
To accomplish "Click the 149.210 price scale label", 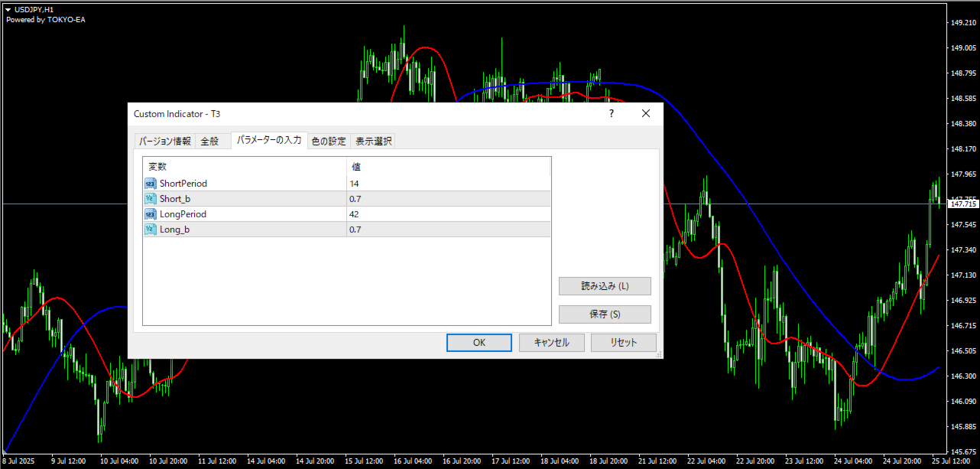I will pyautogui.click(x=962, y=23).
